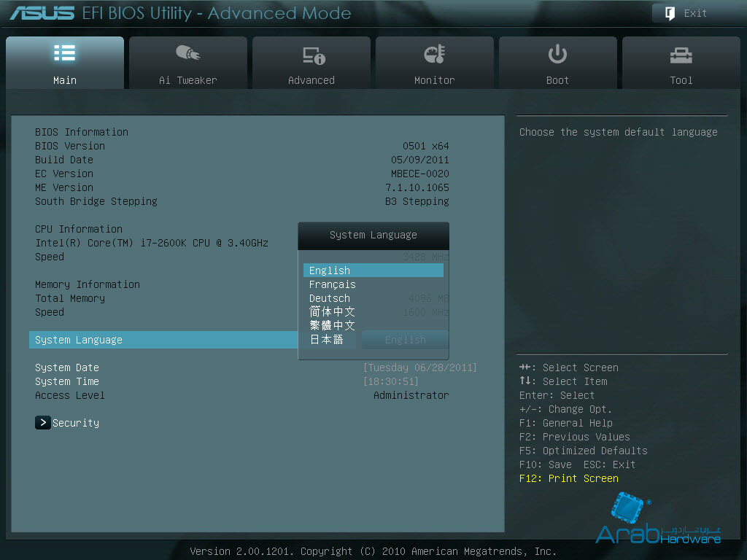Click the System Time label

click(x=66, y=381)
